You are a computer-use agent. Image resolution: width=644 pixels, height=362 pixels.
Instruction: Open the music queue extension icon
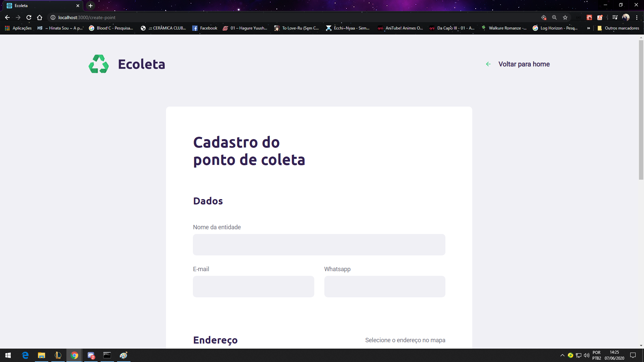[x=615, y=17]
